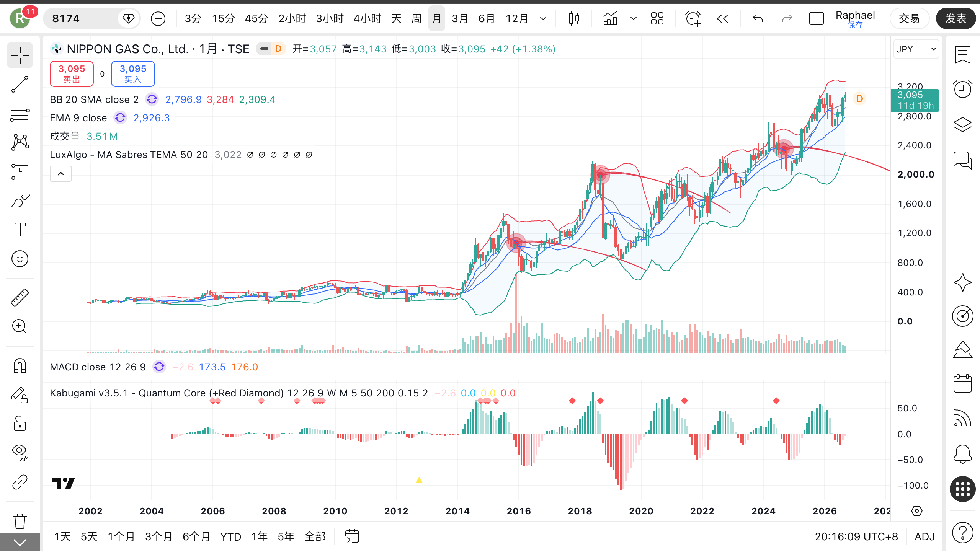Open the alerts clock panel
The height and width of the screenshot is (551, 980).
pyautogui.click(x=962, y=89)
